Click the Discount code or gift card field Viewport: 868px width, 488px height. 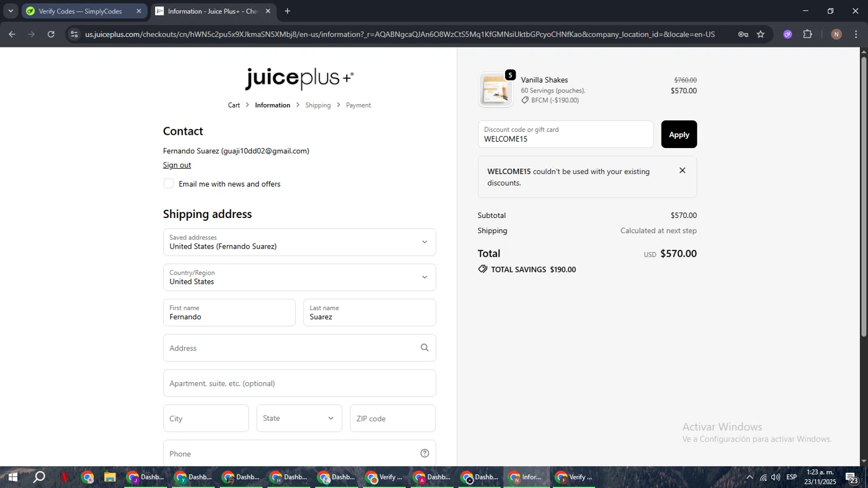(x=565, y=134)
